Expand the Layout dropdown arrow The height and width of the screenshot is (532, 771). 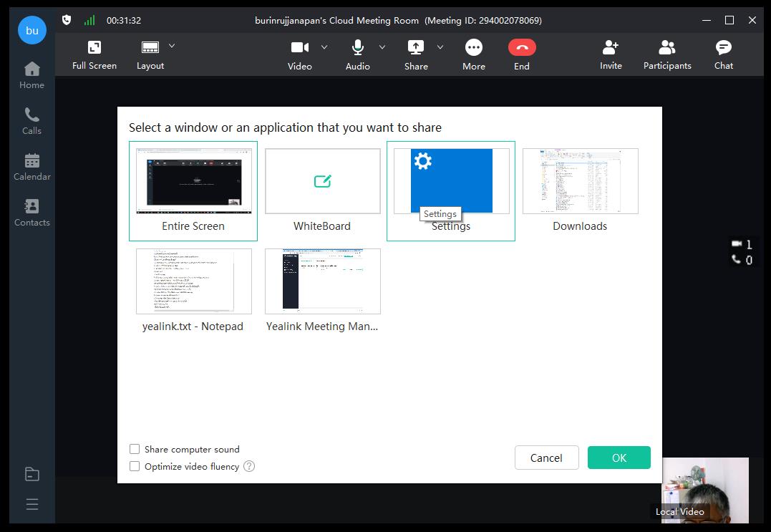(172, 46)
